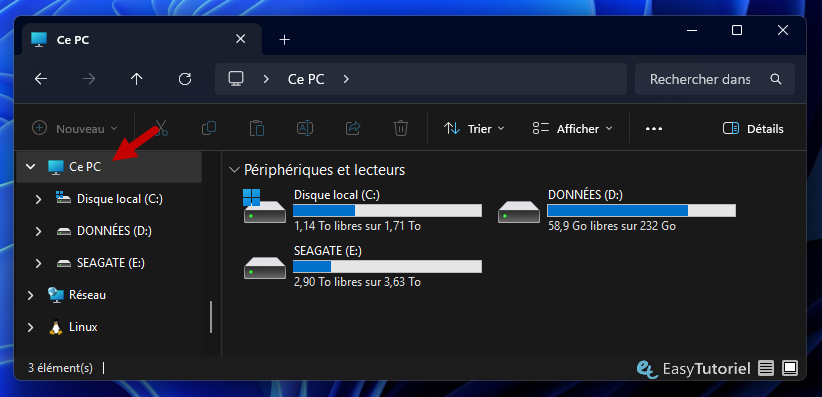Click the SEAGATE (E:) usage bar
This screenshot has height=397, width=822.
point(387,266)
